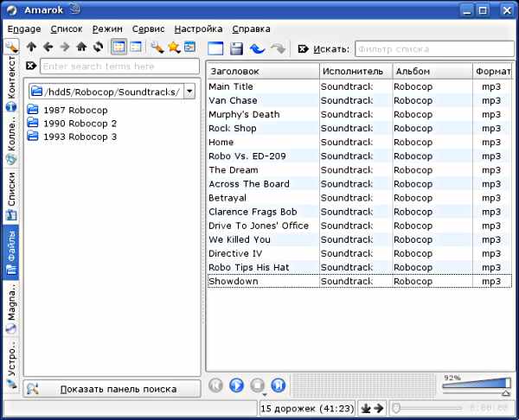
Task: Click the playlist filter input box
Action: point(434,49)
